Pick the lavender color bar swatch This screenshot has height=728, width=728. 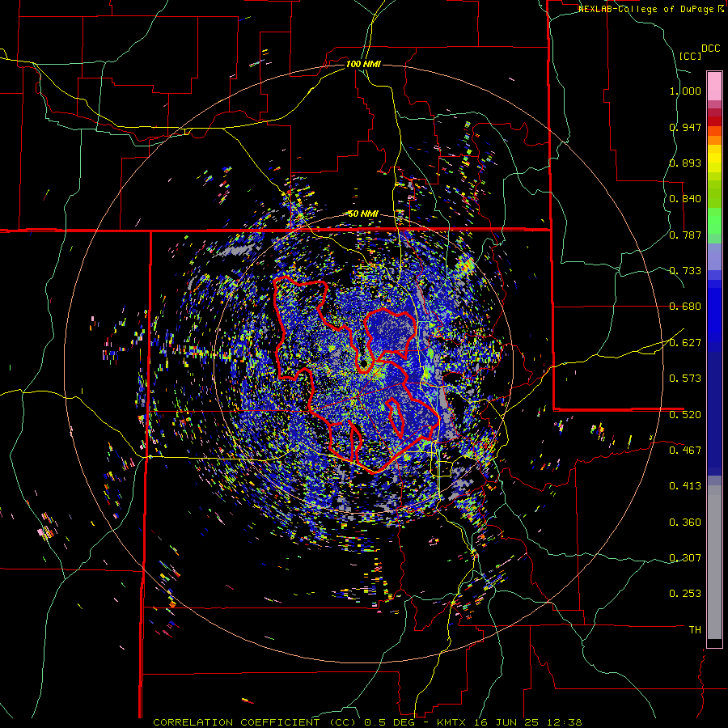714,256
